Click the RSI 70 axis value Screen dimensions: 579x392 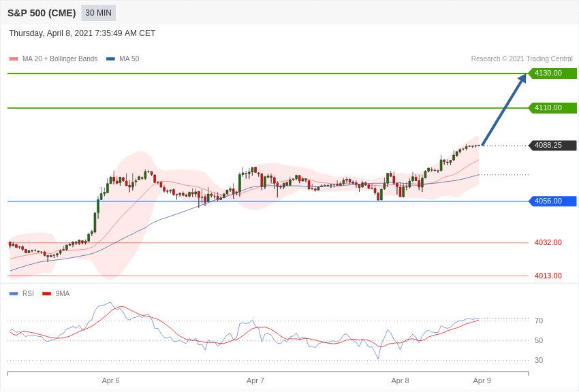(x=539, y=321)
